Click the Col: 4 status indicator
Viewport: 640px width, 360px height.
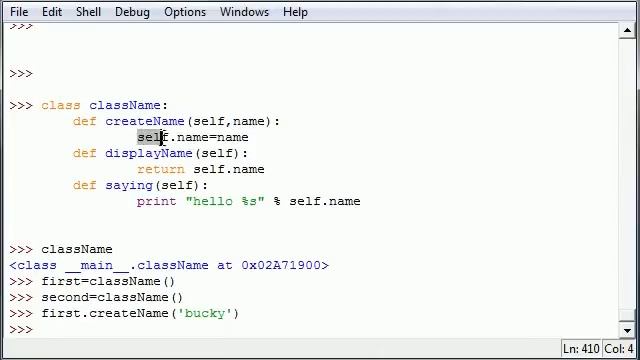pos(618,349)
